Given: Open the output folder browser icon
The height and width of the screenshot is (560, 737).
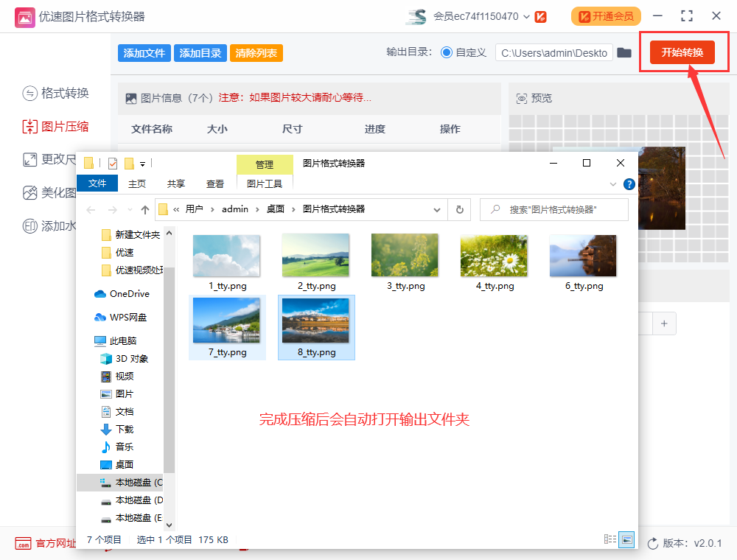Looking at the screenshot, I should [x=624, y=52].
